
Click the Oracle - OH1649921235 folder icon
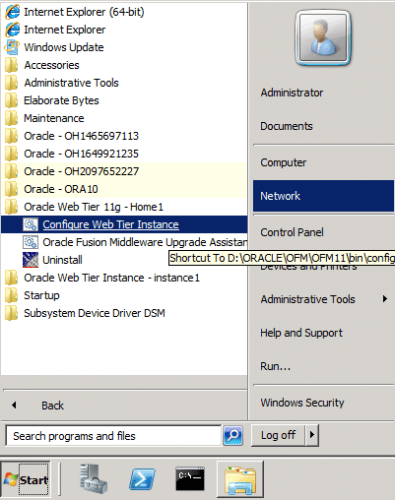(x=12, y=154)
